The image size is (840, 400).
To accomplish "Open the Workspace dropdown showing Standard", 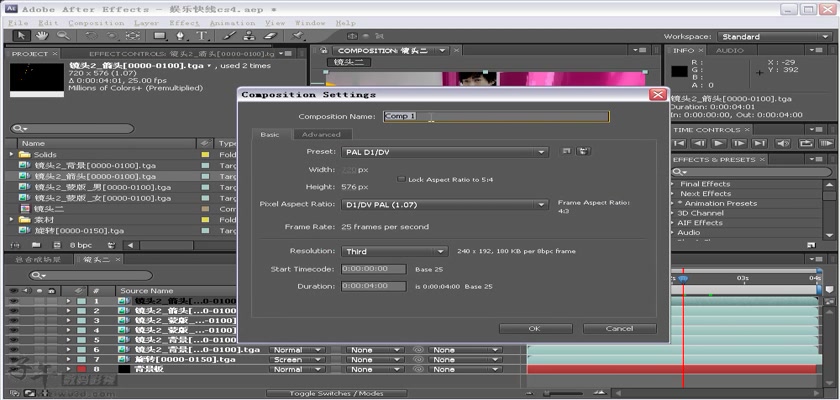I will 775,36.
